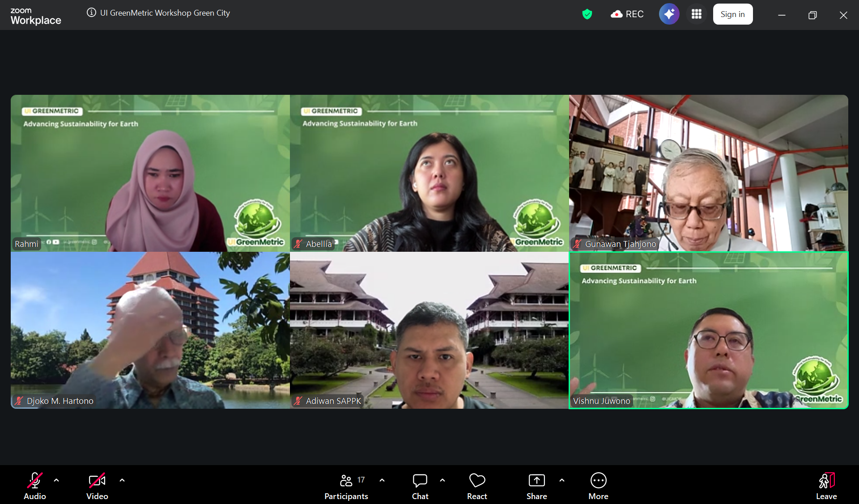
Task: Click the Sign in button
Action: (733, 14)
